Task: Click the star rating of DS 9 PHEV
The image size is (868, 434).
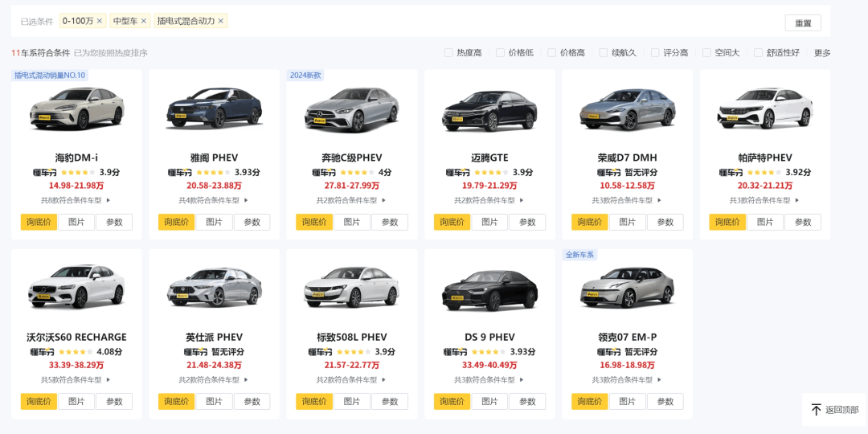Action: click(x=488, y=351)
